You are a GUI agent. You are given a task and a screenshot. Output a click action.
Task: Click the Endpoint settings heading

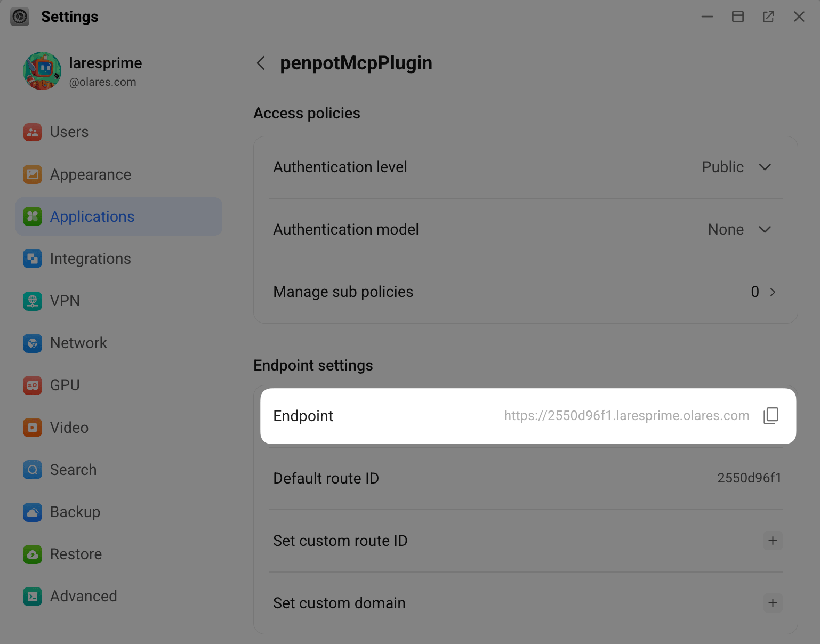(x=313, y=365)
